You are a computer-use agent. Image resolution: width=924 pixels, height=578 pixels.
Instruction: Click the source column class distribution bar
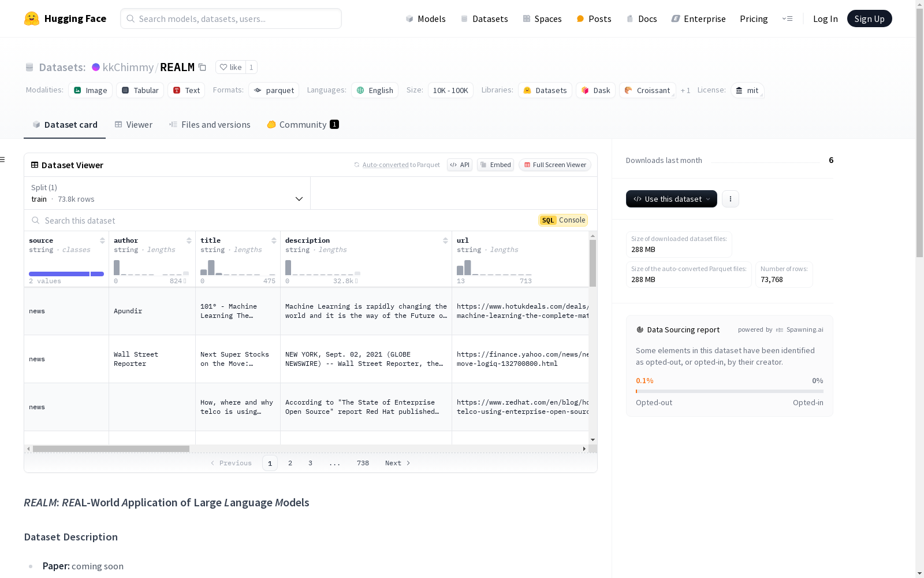coord(66,274)
